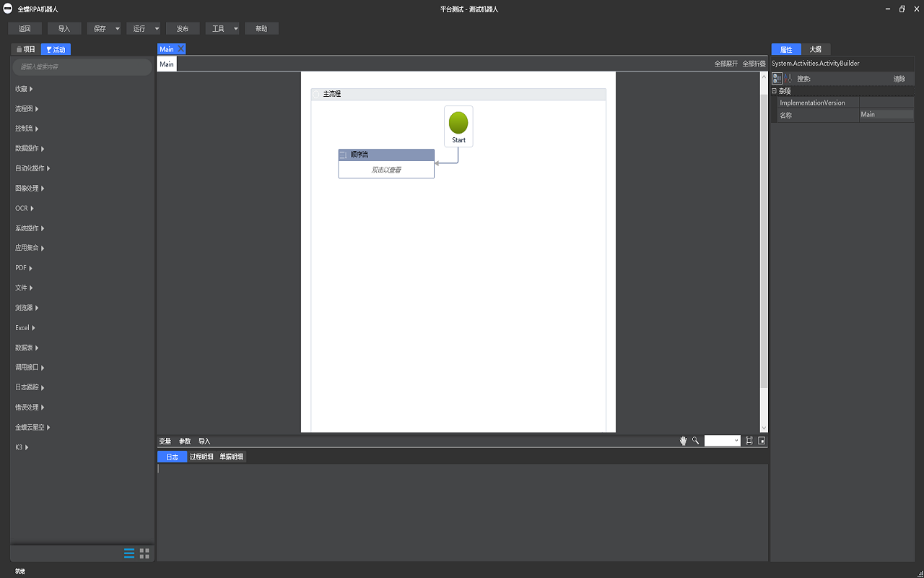Click the 帮助 button

pos(261,29)
